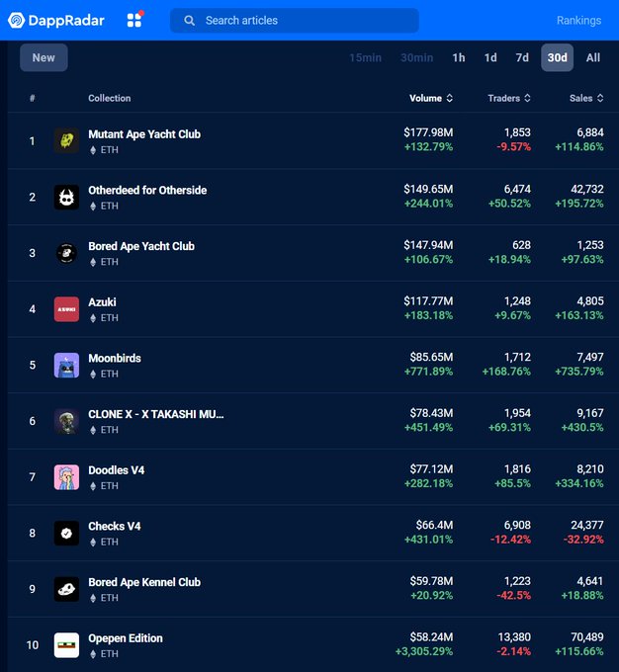Click ETH icon under Checks V4

(93, 543)
